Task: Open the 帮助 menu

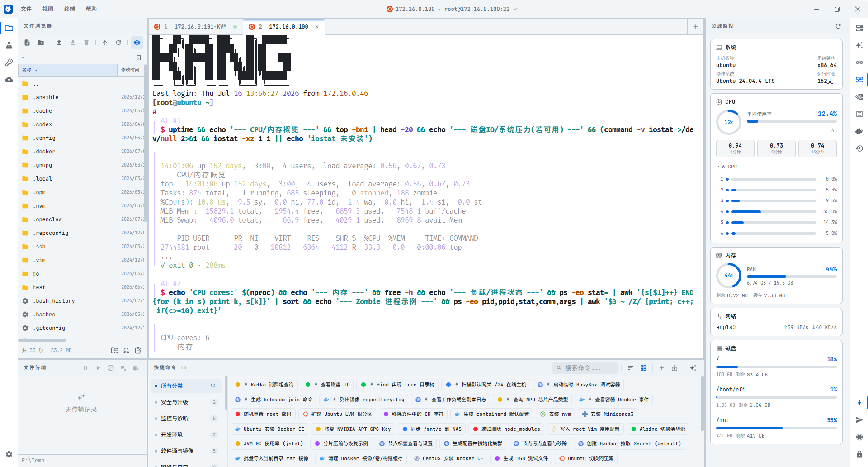Action: [91, 9]
